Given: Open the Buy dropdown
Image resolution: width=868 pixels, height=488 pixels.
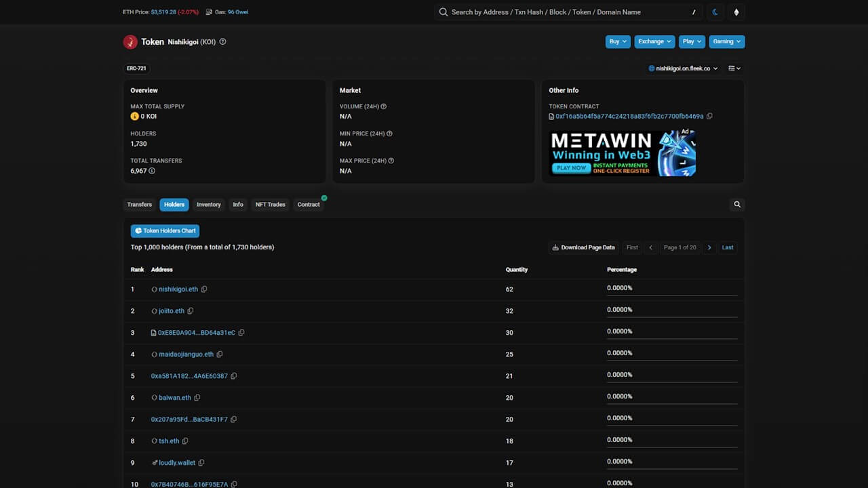Looking at the screenshot, I should pos(618,42).
